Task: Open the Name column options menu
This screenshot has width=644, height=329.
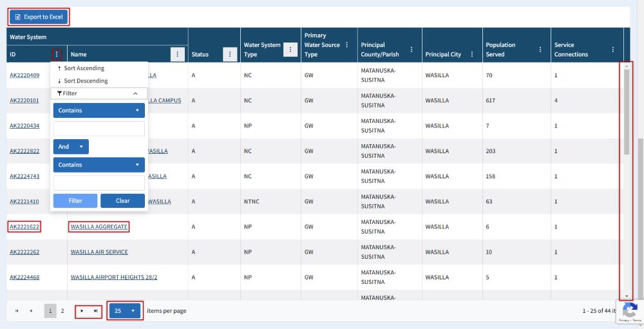Action: point(178,55)
